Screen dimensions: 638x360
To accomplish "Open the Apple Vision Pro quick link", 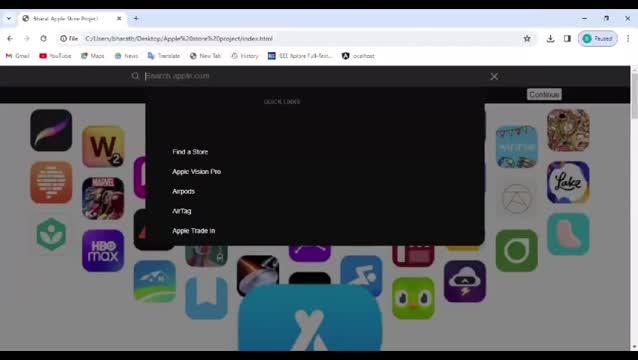I will (197, 172).
